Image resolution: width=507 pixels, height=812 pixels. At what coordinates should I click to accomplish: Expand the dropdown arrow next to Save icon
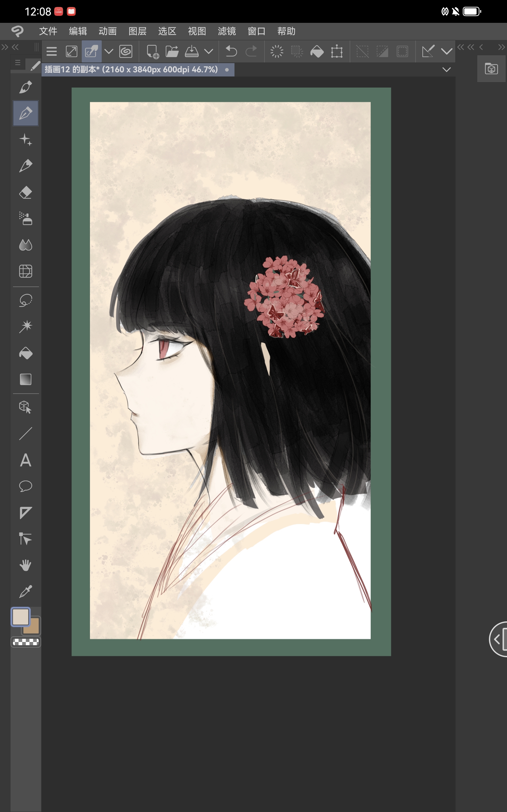pyautogui.click(x=209, y=51)
